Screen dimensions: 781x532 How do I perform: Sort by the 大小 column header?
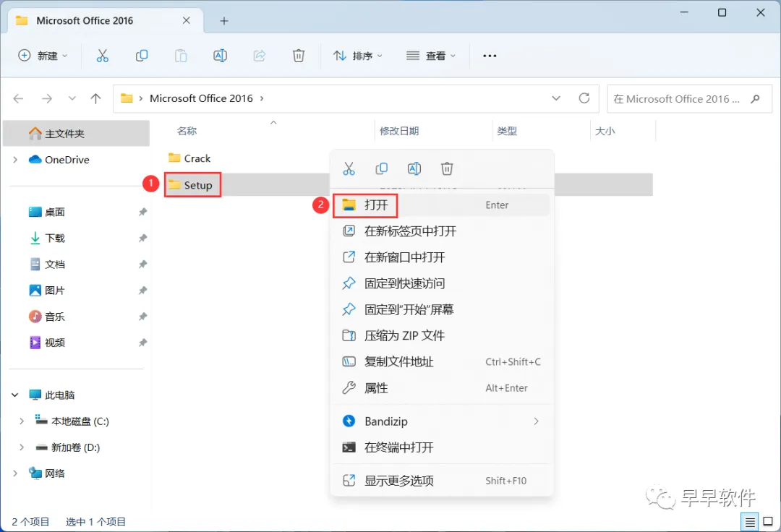point(605,131)
